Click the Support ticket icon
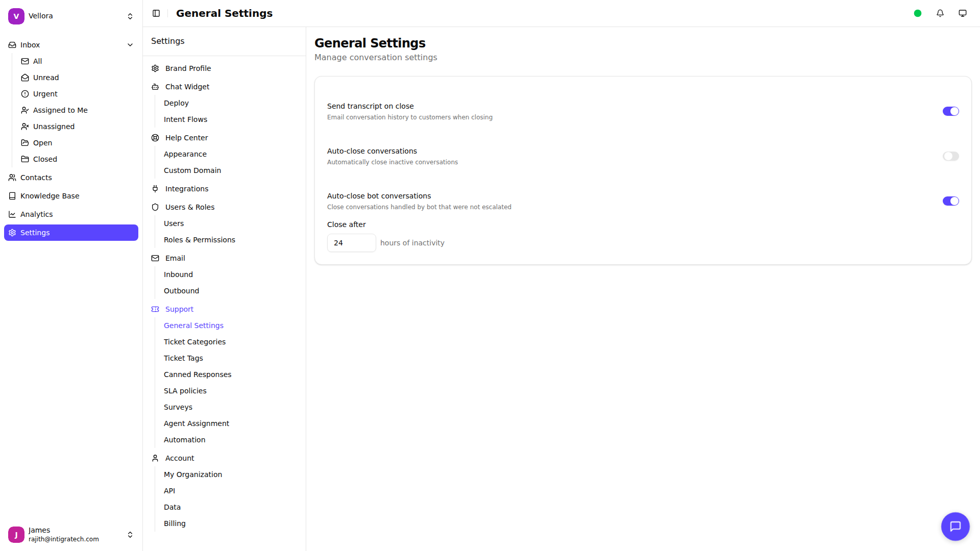 pyautogui.click(x=155, y=309)
